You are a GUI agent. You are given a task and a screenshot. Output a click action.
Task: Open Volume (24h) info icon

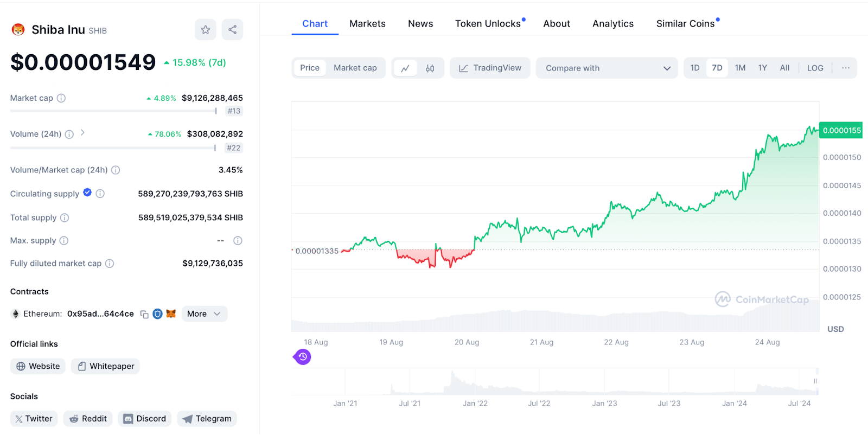tap(69, 135)
